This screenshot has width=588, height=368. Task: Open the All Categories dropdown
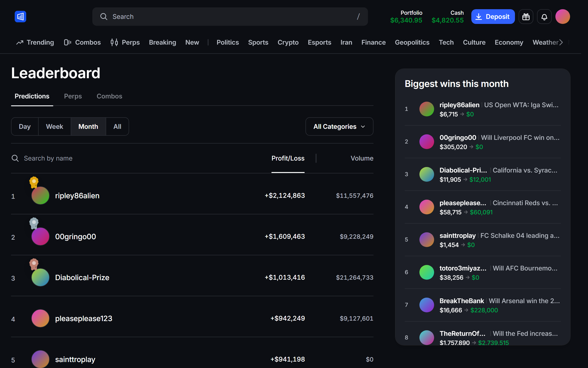(x=339, y=126)
